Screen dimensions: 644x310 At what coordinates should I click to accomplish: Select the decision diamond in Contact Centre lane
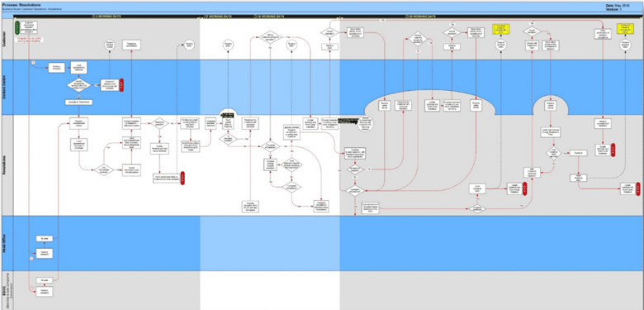[x=79, y=84]
